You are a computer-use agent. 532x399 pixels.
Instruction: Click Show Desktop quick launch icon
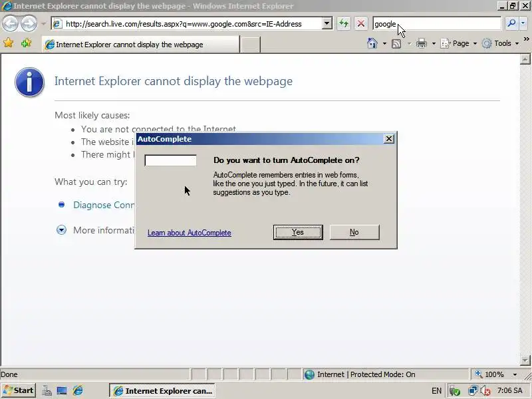[x=62, y=391]
